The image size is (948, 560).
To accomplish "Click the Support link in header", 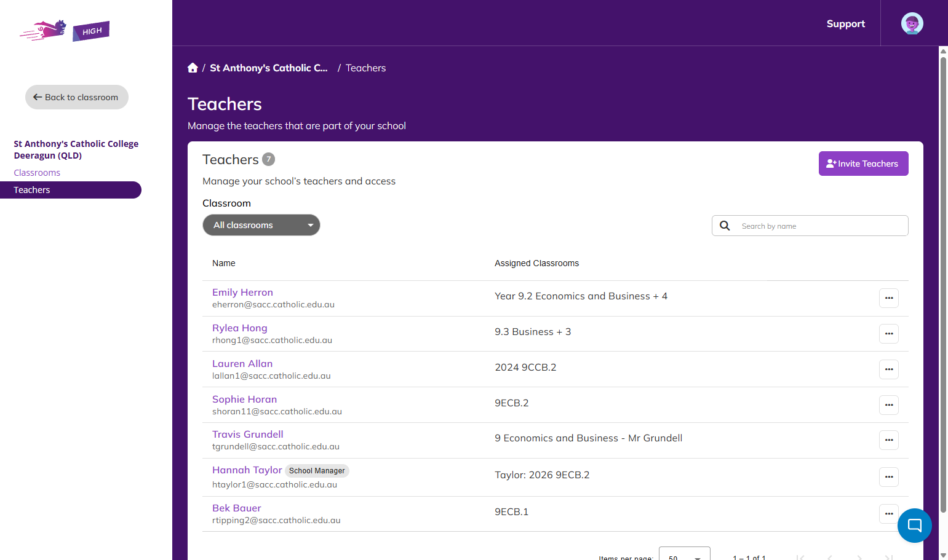I will [846, 23].
